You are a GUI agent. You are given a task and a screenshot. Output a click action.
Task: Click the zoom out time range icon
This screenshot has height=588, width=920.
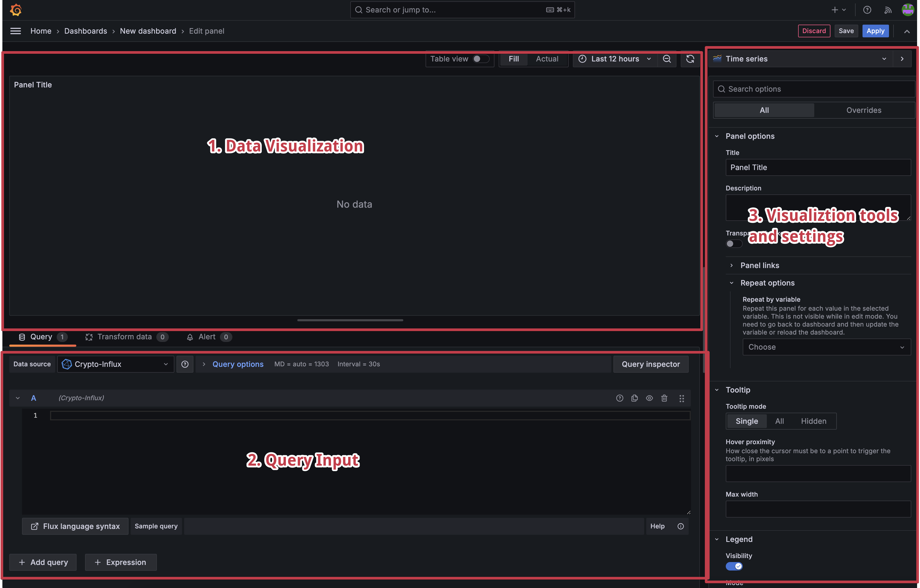click(x=667, y=59)
